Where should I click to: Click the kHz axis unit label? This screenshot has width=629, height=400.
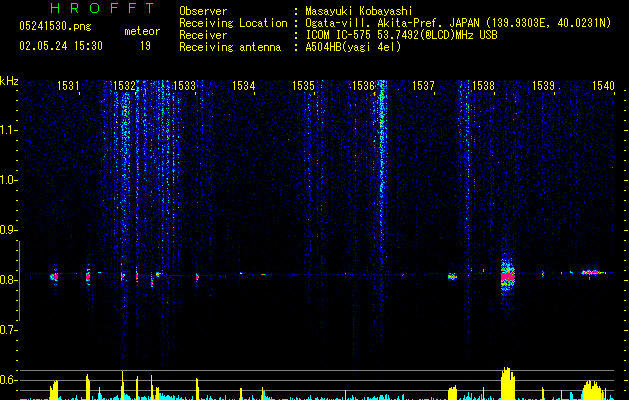click(9, 81)
